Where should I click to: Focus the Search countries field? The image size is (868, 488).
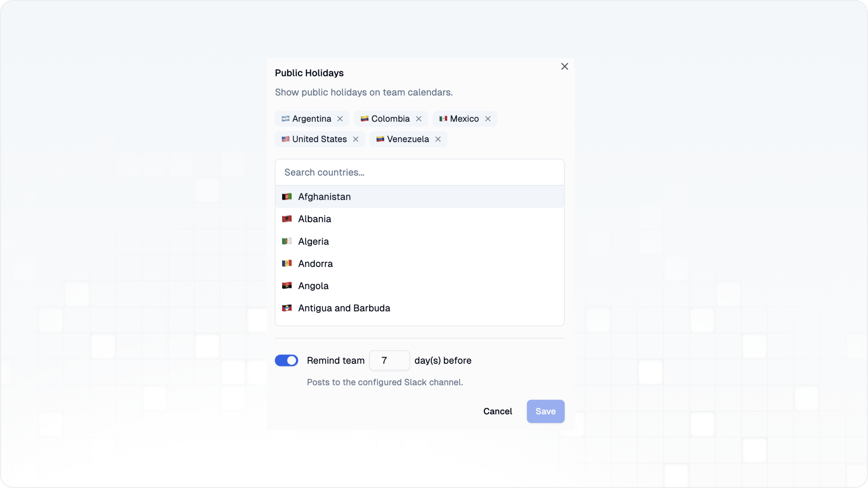pos(420,172)
